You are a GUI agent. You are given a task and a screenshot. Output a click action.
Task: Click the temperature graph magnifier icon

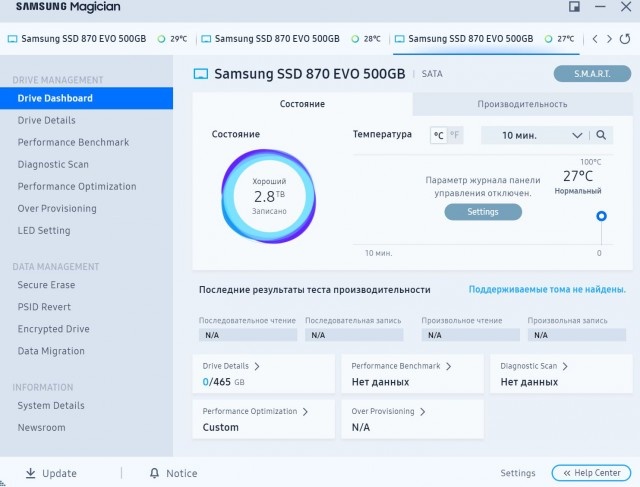coord(601,135)
